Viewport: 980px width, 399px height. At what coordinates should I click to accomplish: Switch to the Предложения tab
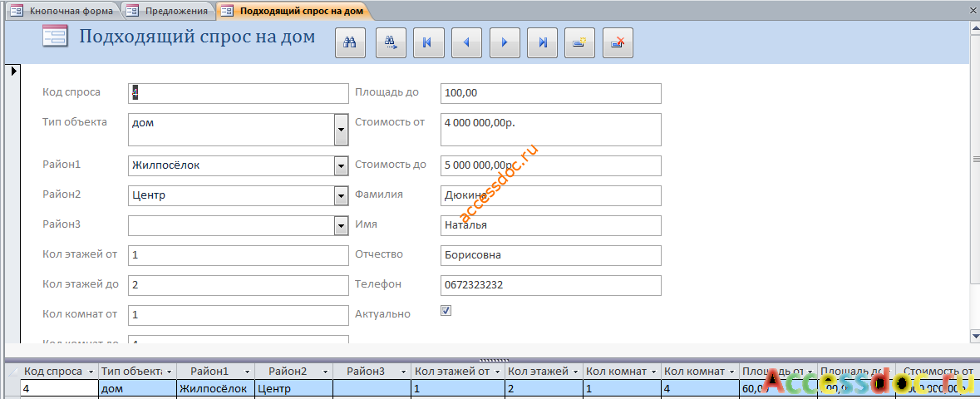(x=168, y=11)
